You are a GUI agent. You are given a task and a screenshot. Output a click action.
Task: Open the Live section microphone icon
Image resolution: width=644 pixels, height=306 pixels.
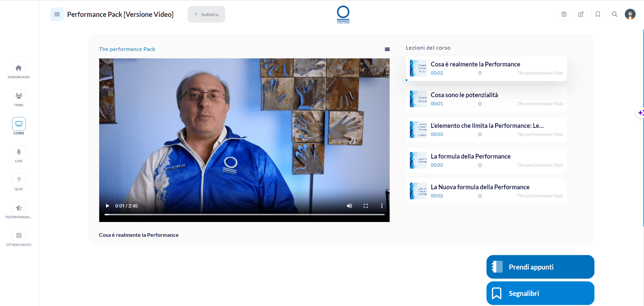click(x=19, y=152)
